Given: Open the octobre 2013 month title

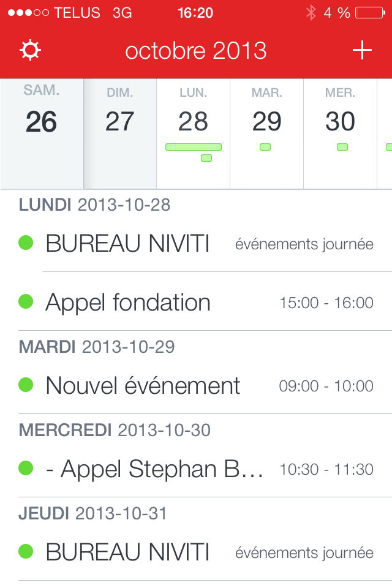Looking at the screenshot, I should pyautogui.click(x=196, y=51).
